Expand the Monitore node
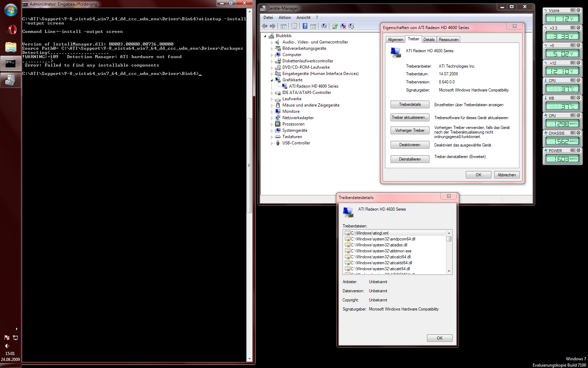The image size is (588, 368). [272, 112]
